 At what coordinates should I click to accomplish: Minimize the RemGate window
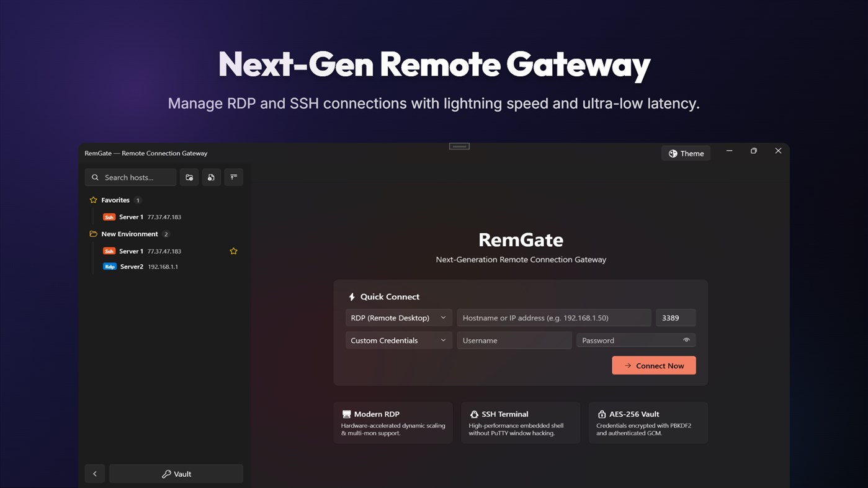pos(729,151)
